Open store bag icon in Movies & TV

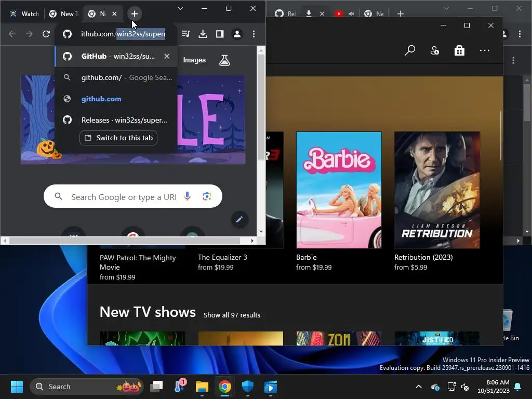pyautogui.click(x=459, y=50)
